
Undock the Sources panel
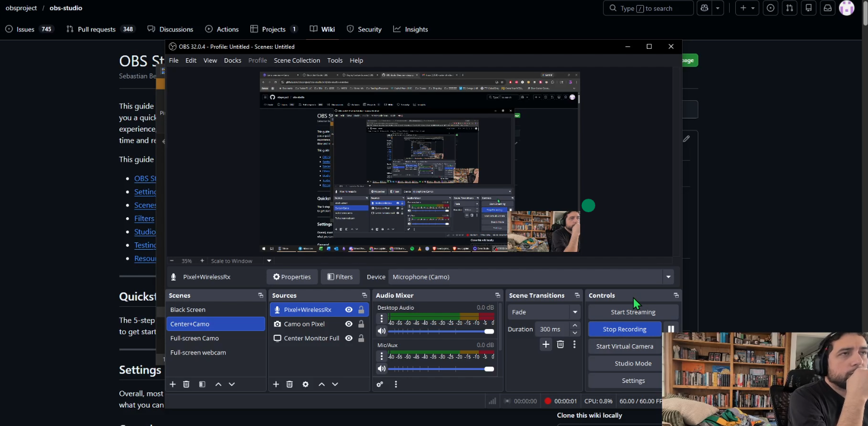coord(364,295)
